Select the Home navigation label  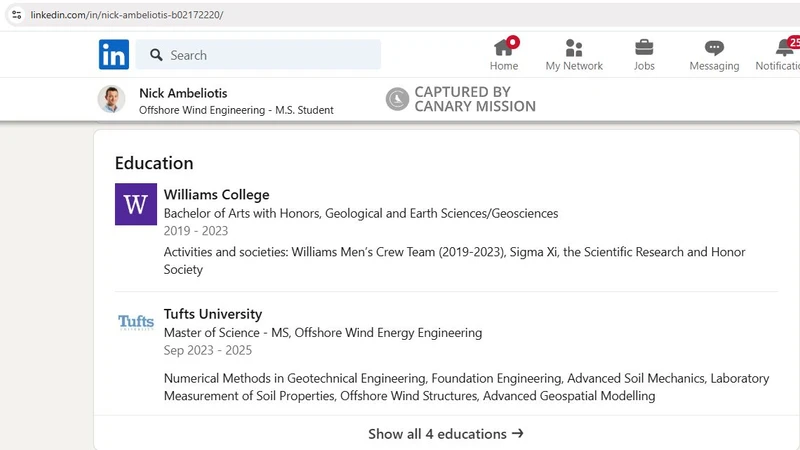click(x=504, y=66)
